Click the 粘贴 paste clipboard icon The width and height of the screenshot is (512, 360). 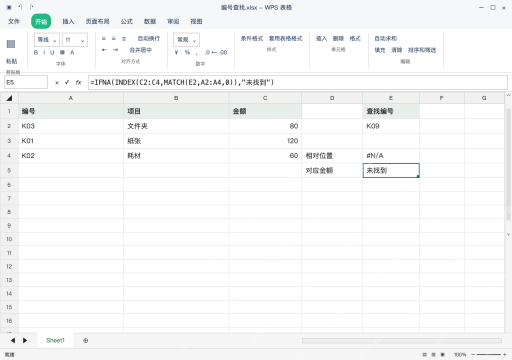point(11,44)
